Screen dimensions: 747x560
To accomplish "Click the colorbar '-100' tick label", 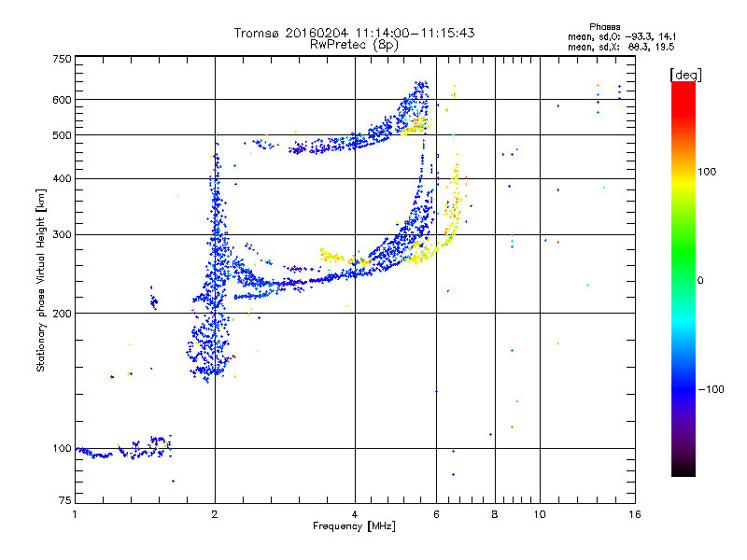I will tap(711, 389).
